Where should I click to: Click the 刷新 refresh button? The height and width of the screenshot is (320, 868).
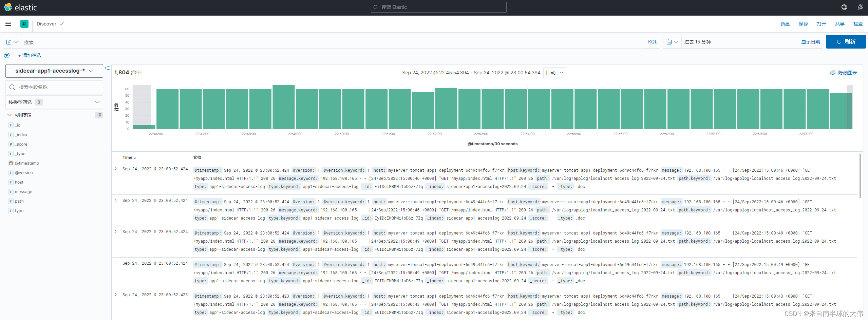coord(846,42)
